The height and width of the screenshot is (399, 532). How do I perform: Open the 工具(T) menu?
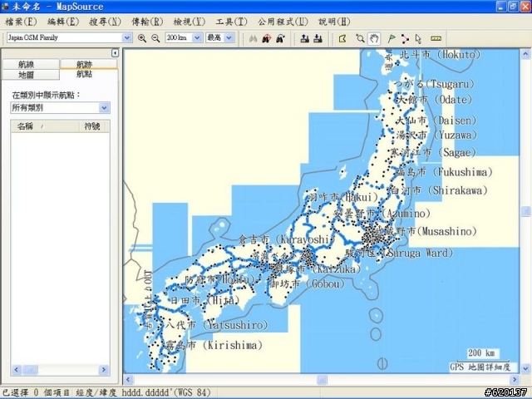click(232, 21)
